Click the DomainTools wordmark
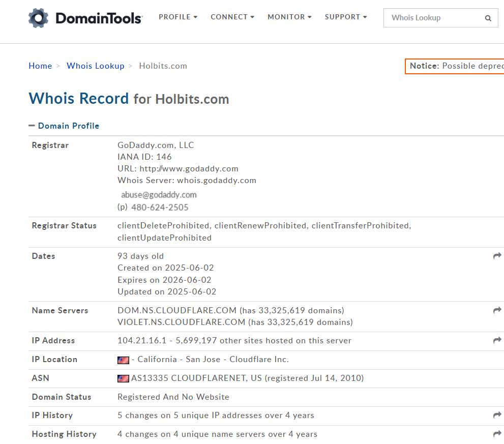504x444 pixels. [x=99, y=18]
